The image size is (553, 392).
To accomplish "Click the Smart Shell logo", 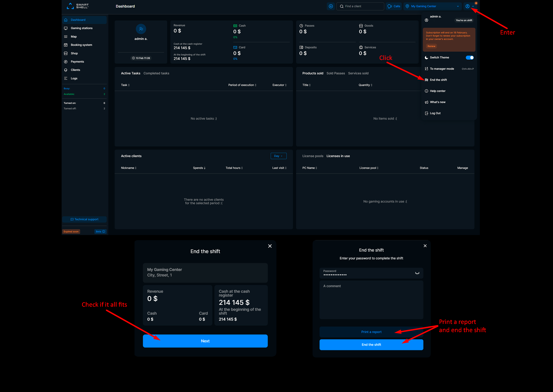I will [78, 6].
